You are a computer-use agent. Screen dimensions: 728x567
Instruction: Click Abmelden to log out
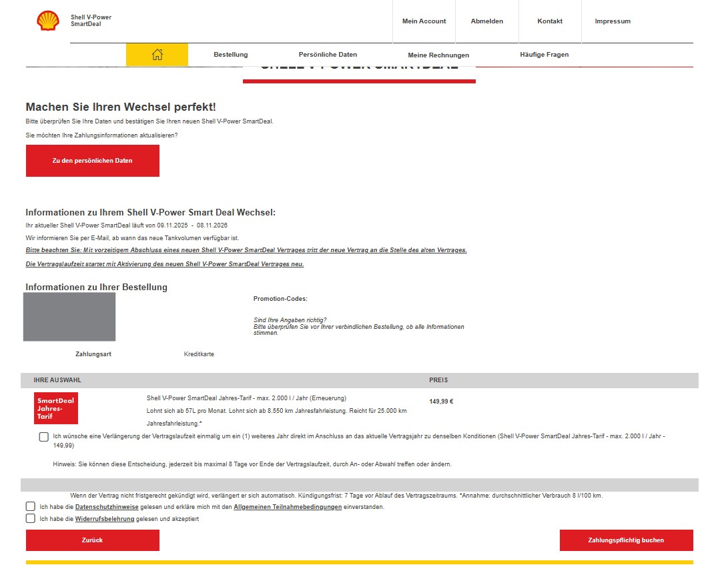486,21
